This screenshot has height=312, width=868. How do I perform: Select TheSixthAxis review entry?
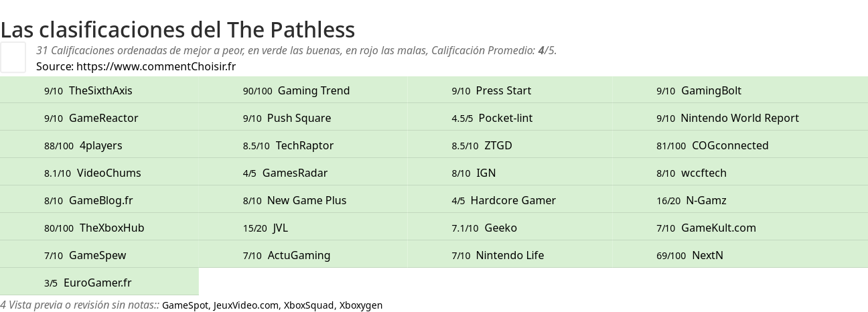100,90
